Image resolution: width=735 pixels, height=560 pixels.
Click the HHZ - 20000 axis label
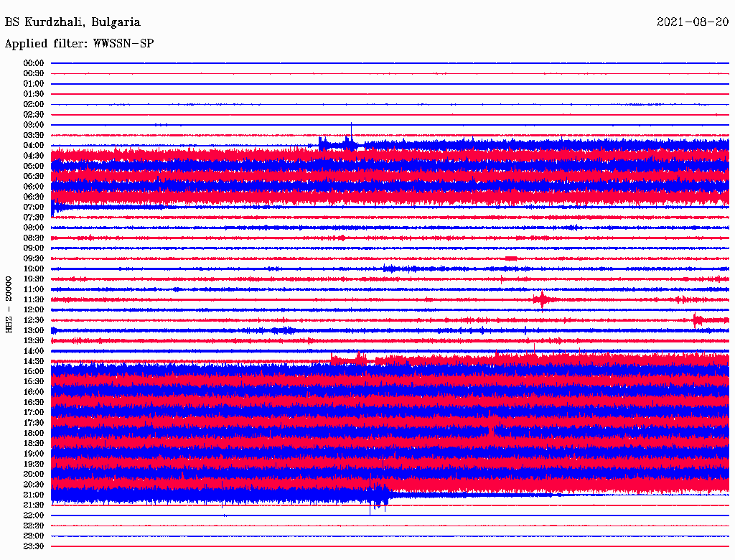tap(9, 305)
